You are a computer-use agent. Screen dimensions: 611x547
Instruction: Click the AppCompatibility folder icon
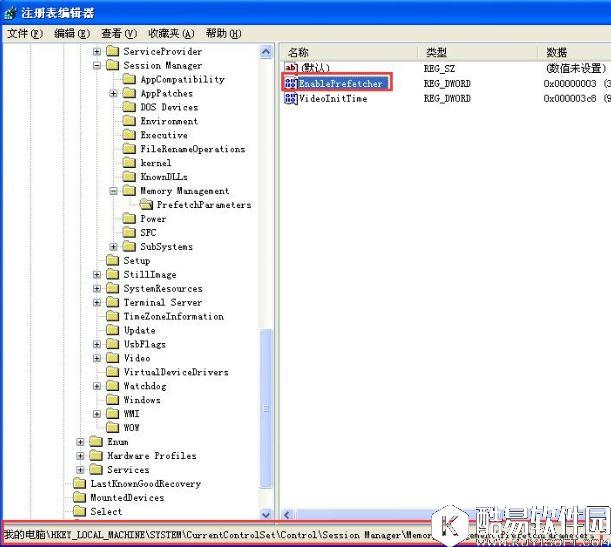click(x=129, y=79)
